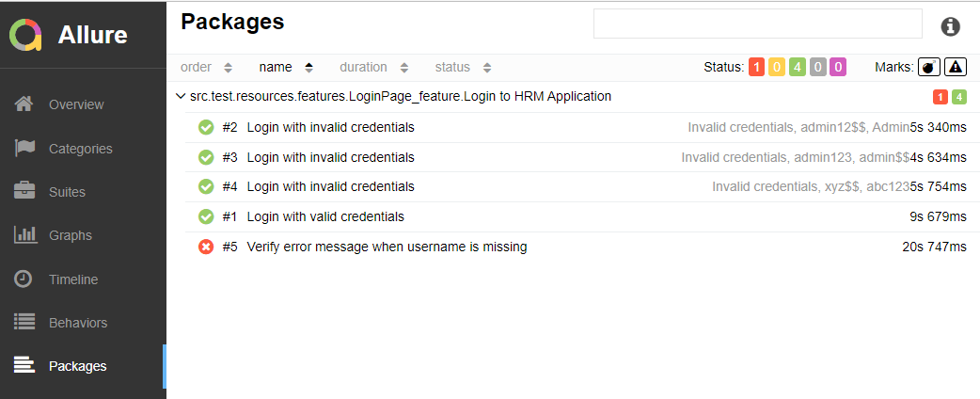Switch to the Packages sidebar tab
Screen dimensions: 980x399
click(77, 366)
